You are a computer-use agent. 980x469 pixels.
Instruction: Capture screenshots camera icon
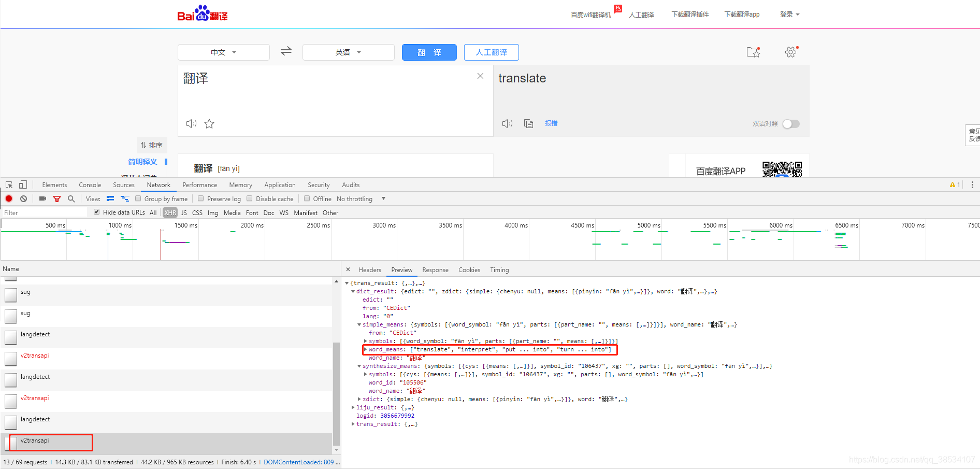(x=42, y=198)
